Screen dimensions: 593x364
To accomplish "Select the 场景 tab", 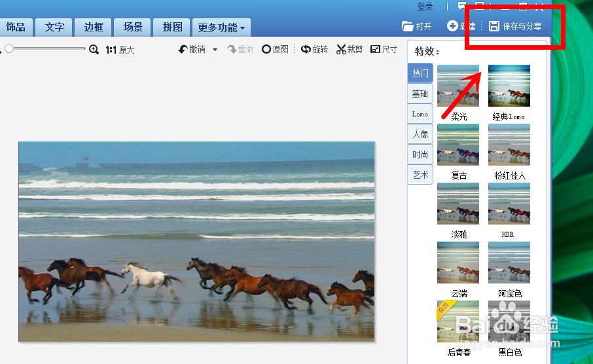I will click(133, 27).
